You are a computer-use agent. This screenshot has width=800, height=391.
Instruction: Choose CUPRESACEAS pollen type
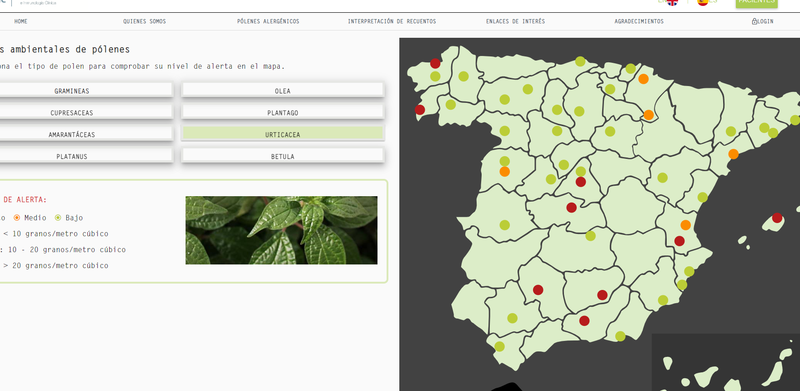72,113
